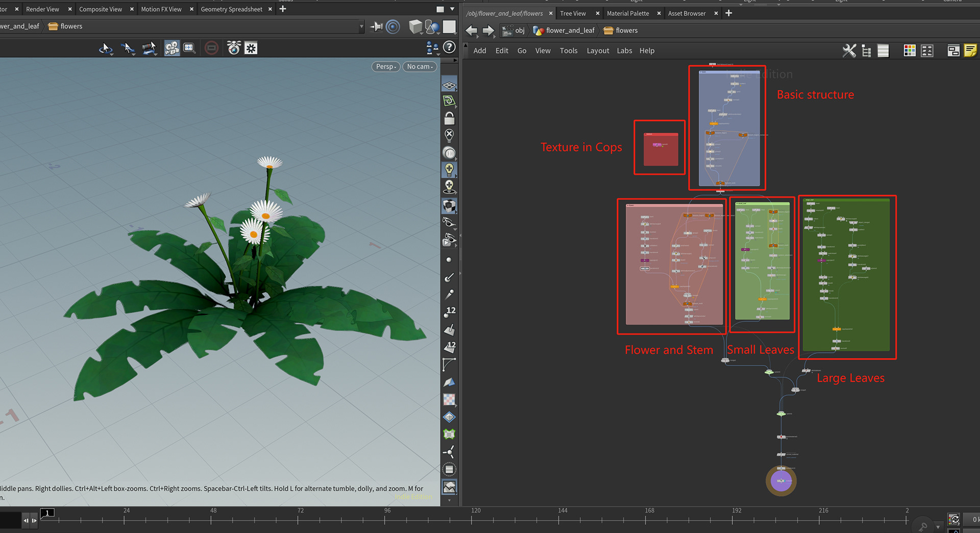Open the viewport help question mark icon

(x=449, y=47)
